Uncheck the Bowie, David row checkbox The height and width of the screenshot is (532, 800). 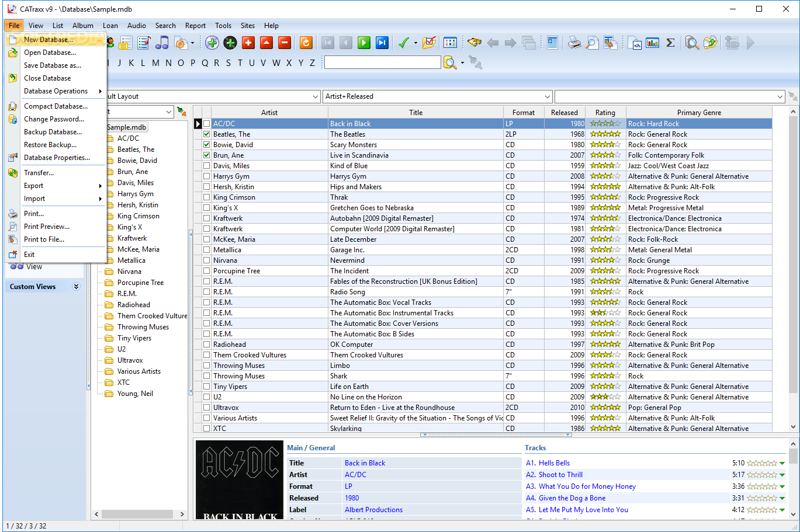[x=206, y=145]
